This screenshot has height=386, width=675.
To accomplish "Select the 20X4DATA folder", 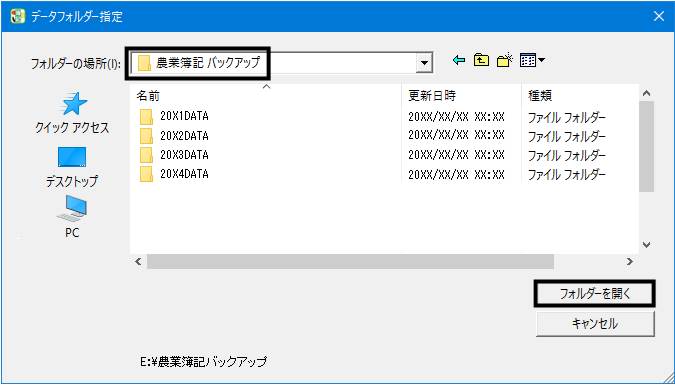I will click(x=174, y=174).
